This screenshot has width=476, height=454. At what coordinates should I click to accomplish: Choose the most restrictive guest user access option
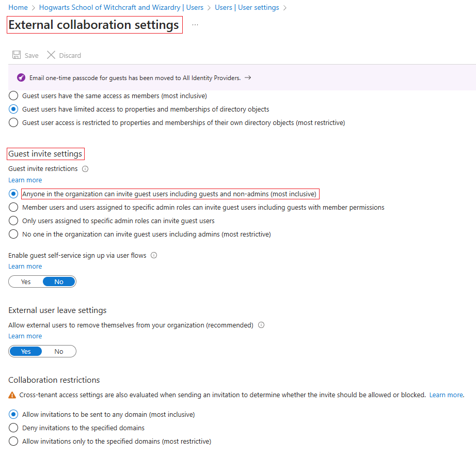pyautogui.click(x=13, y=122)
